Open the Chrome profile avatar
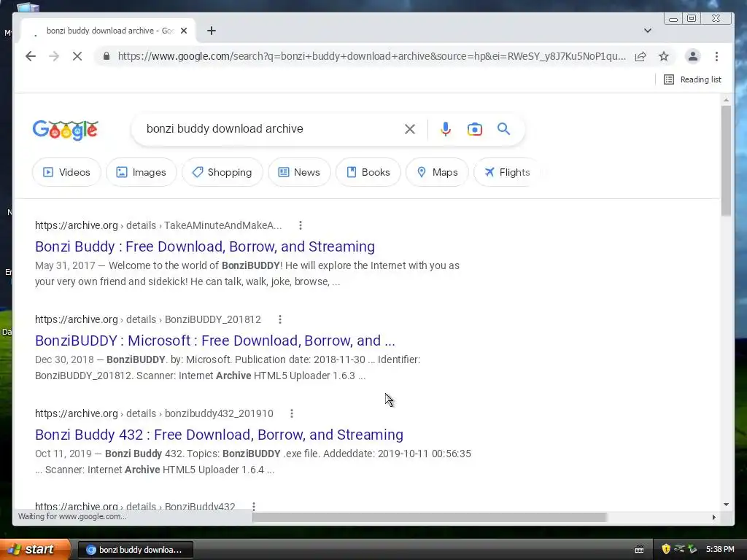This screenshot has width=747, height=560. click(693, 56)
